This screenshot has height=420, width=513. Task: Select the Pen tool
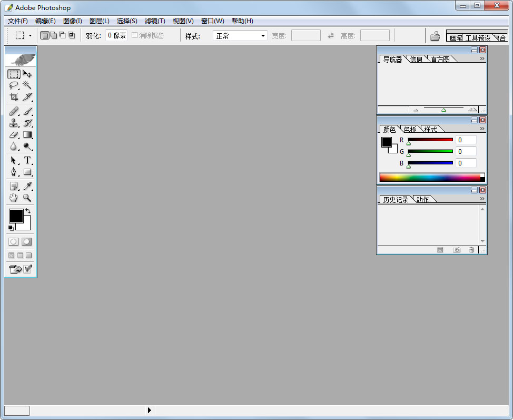14,172
